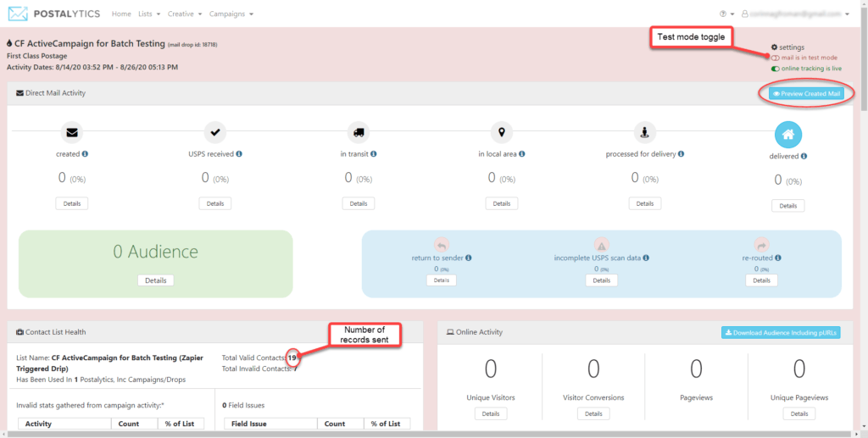Viewport: 868px width, 438px height.
Task: Click info icon beside return to sender
Action: [x=468, y=258]
